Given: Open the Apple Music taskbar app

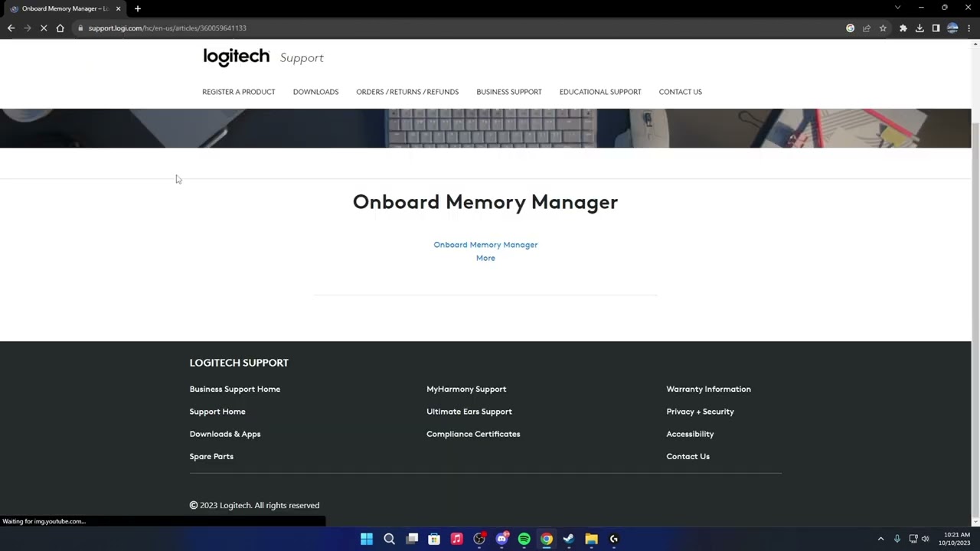Looking at the screenshot, I should point(456,539).
